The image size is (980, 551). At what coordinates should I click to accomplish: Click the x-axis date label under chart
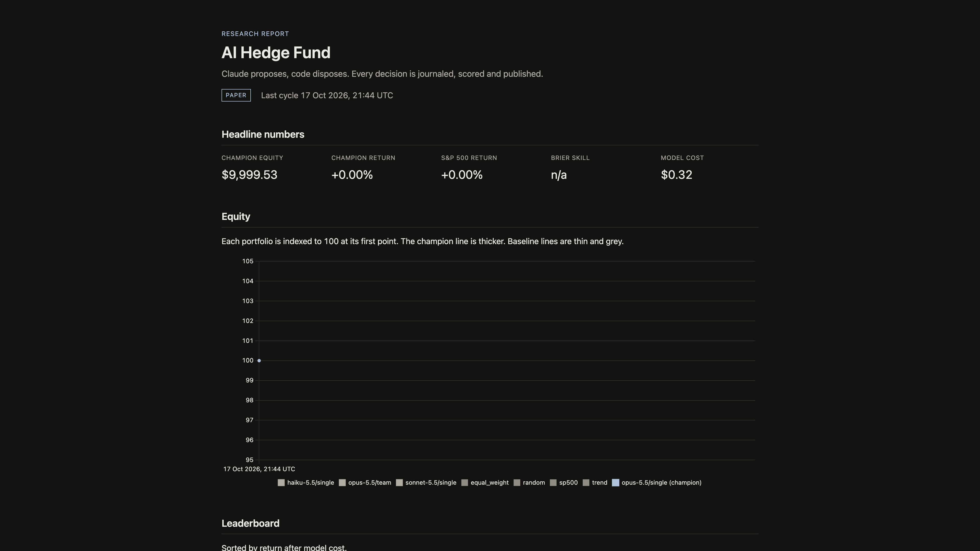coord(259,469)
